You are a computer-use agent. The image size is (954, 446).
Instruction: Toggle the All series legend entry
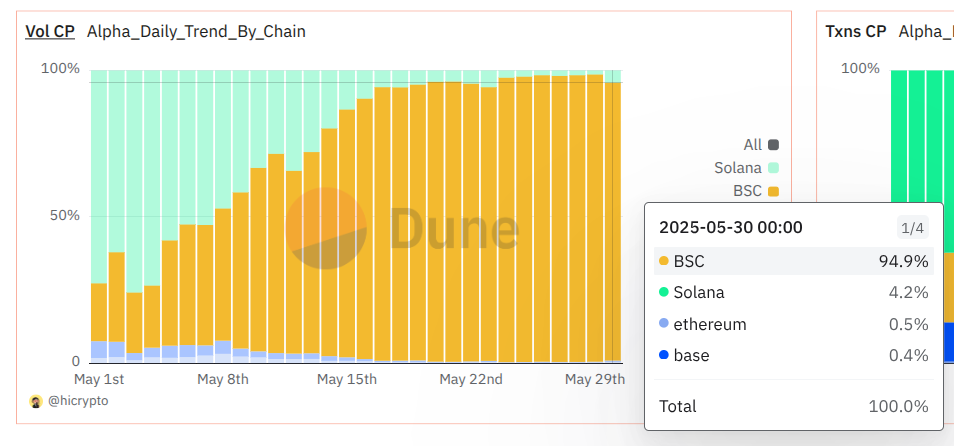752,145
